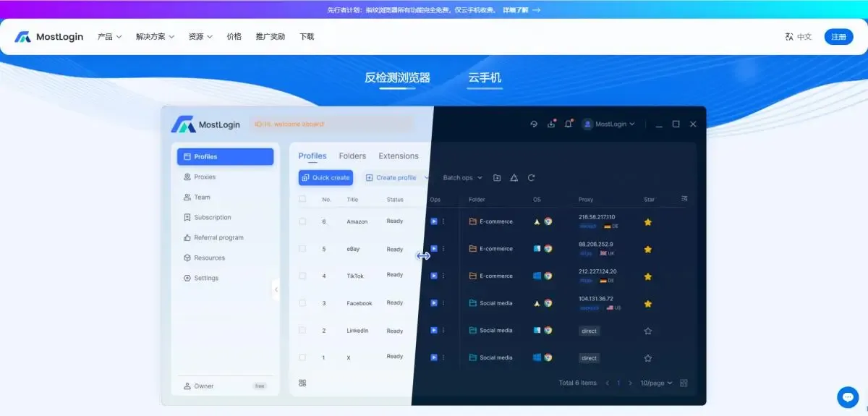Collapse the sidebar with the chevron handle

pos(276,289)
